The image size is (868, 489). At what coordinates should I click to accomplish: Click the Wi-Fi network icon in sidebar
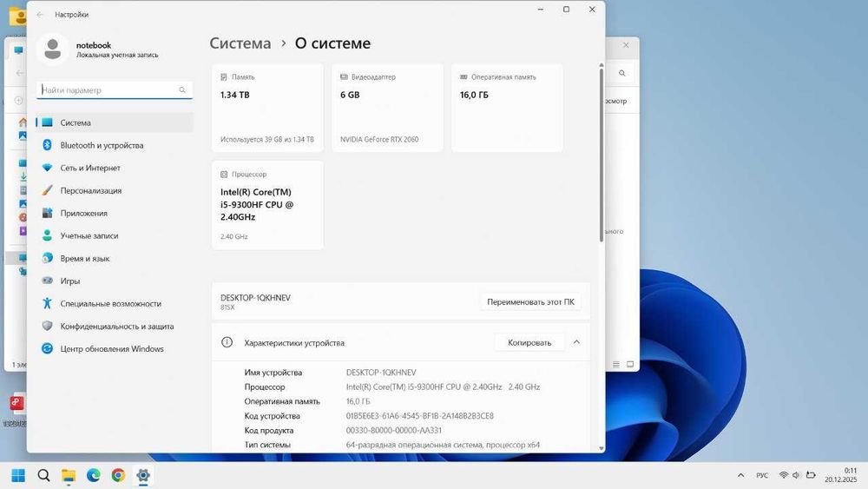click(47, 168)
